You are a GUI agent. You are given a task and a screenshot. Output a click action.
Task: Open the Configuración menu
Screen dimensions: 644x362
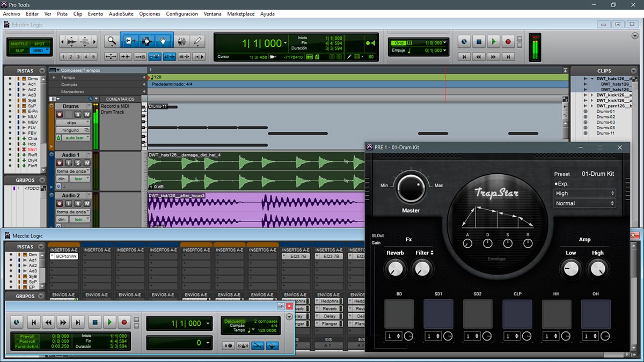click(182, 14)
